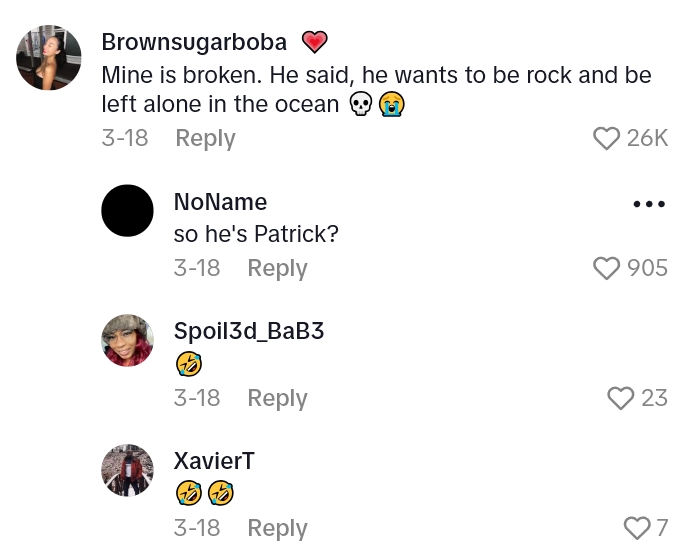Reply to Spoil3d_BaB3's comment
The height and width of the screenshot is (557, 677).
(277, 398)
